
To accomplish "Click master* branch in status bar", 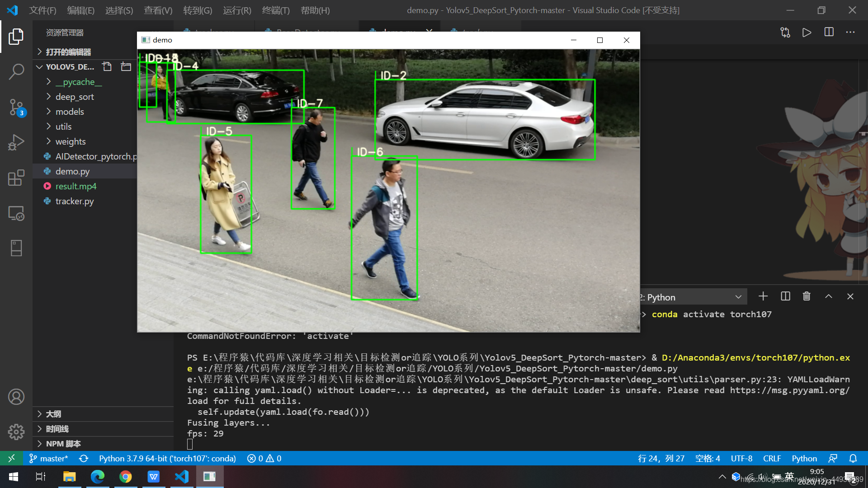I will tap(48, 458).
